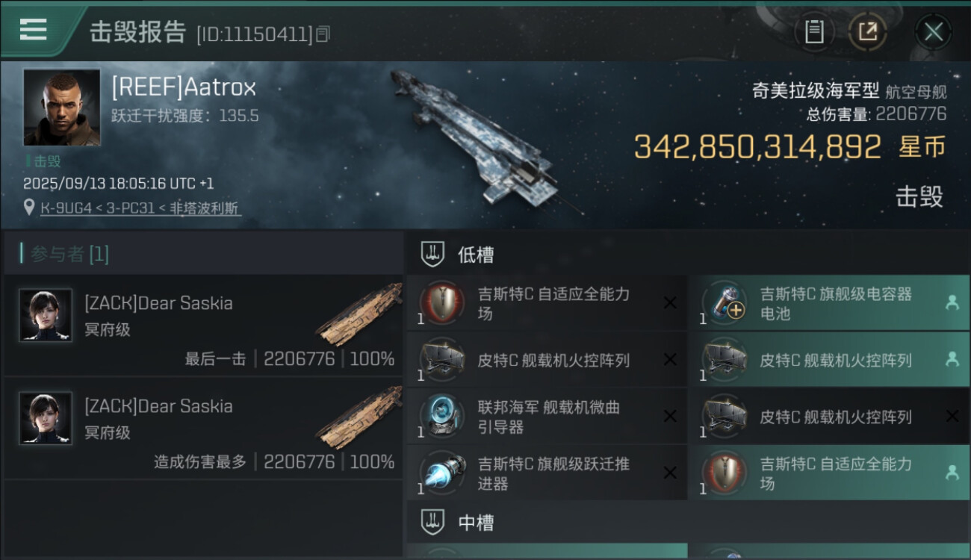
Task: Open the clipboard icon in header
Action: point(814,31)
